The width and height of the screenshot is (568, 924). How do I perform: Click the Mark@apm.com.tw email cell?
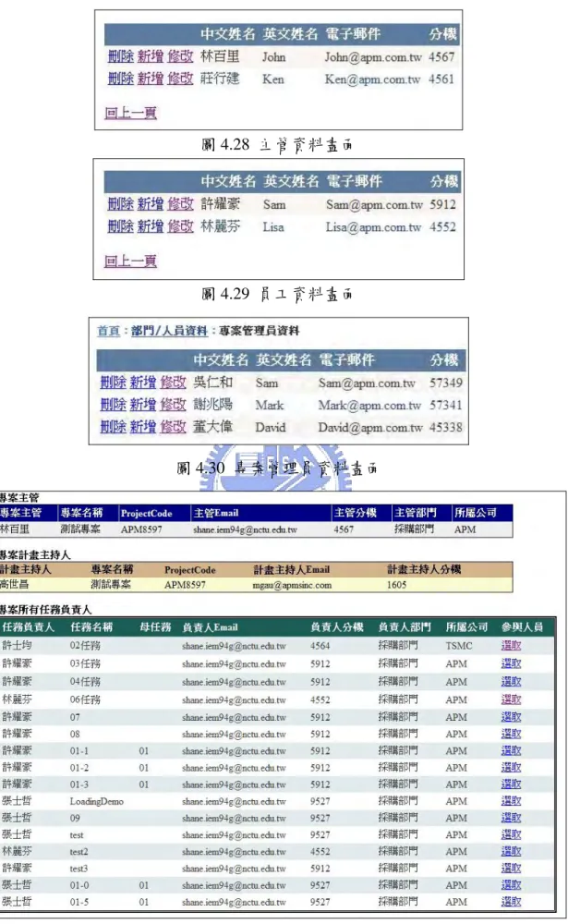coord(369,406)
